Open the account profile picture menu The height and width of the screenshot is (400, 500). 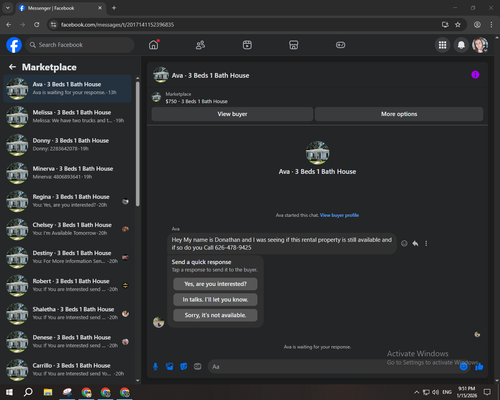pyautogui.click(x=480, y=45)
